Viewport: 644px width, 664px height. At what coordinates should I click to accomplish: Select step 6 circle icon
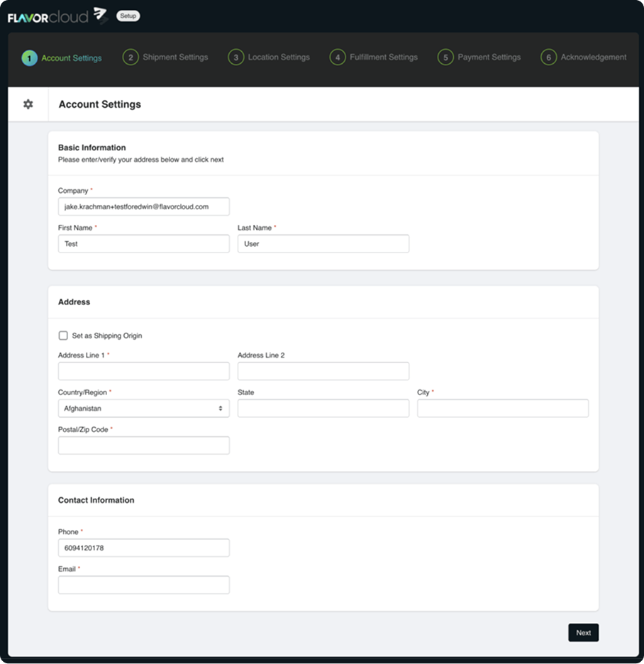[548, 57]
